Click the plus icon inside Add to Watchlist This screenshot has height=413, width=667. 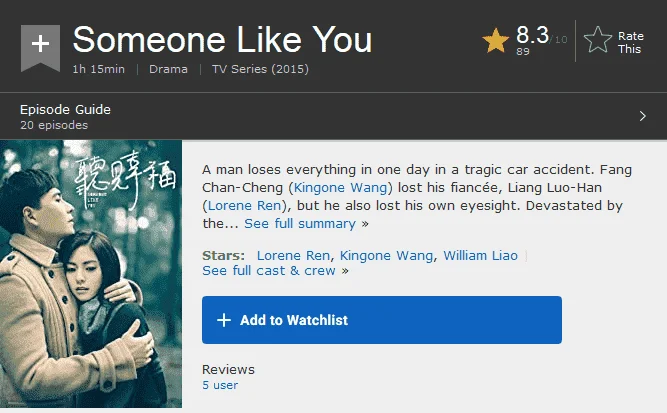point(224,320)
